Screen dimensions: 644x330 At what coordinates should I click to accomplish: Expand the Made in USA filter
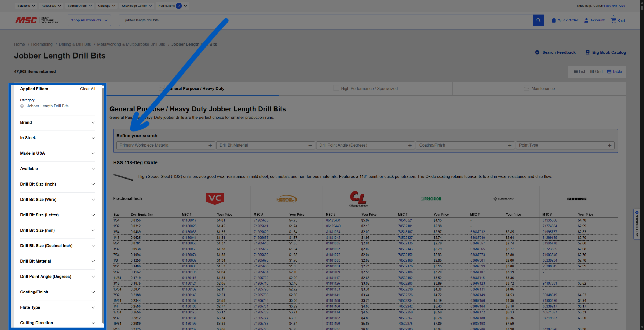(57, 153)
